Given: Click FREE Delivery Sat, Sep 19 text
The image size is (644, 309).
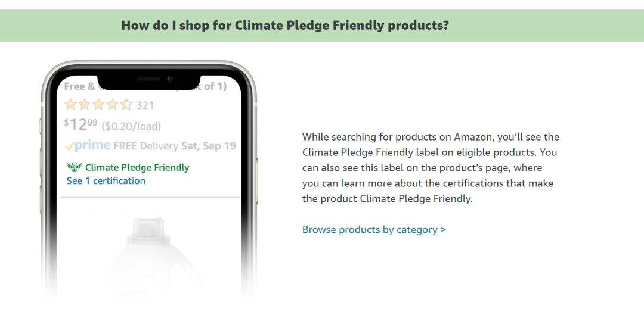Looking at the screenshot, I should point(175,146).
